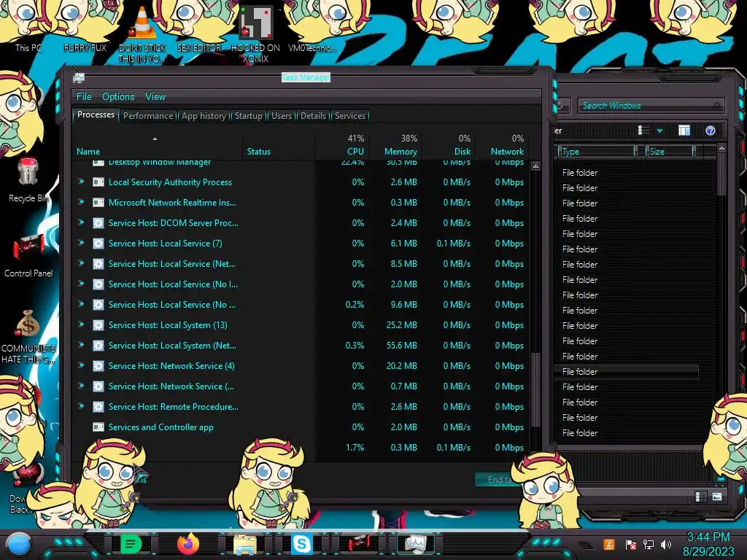Expand Service Host: DCOM Server Proc... arrow
This screenshot has width=747, height=560.
[x=81, y=222]
